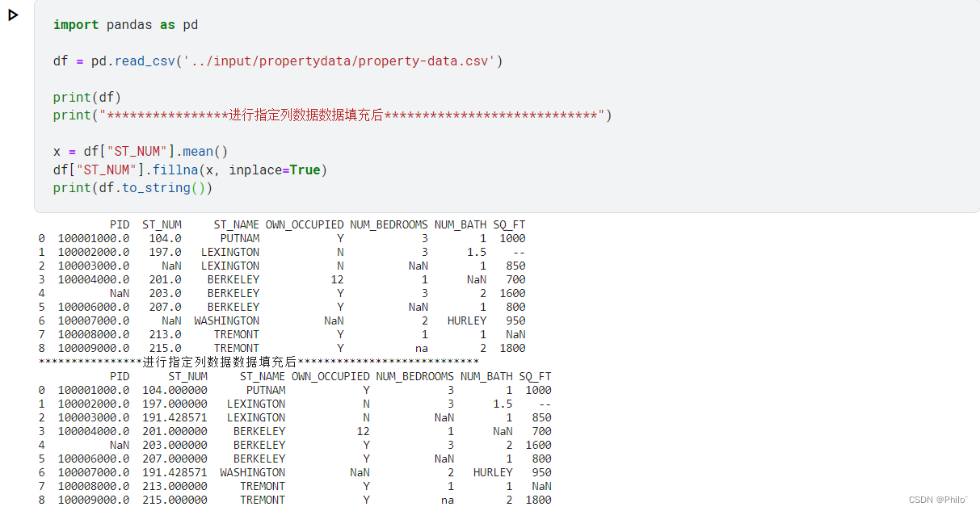The height and width of the screenshot is (511, 980).
Task: Click the filled value '104.000000' in output
Action: click(175, 391)
